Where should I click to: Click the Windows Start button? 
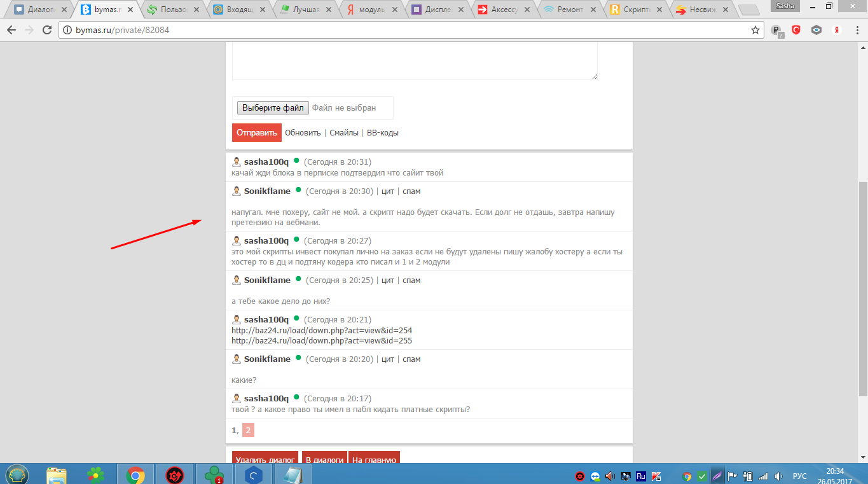coord(17,474)
